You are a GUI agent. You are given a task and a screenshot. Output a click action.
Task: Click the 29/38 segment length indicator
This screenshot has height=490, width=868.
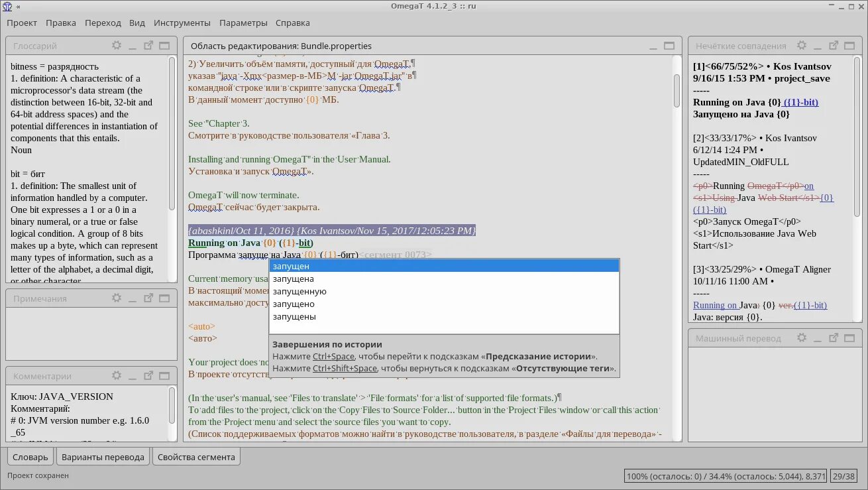[x=844, y=476]
